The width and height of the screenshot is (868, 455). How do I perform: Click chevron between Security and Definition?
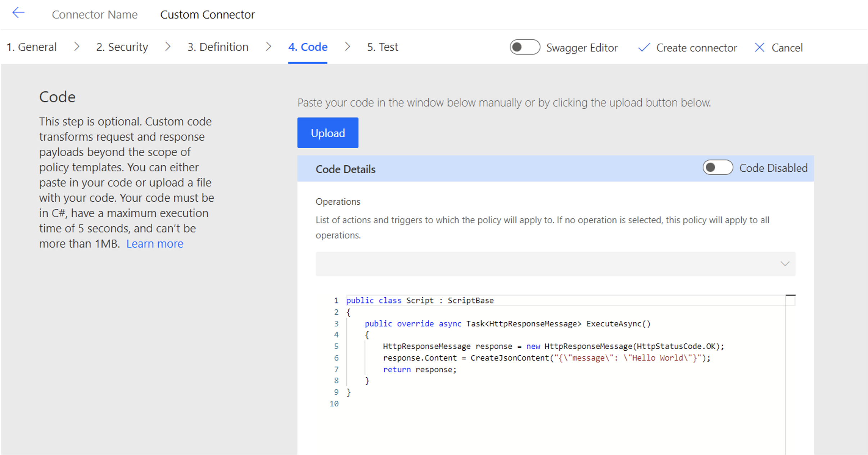point(167,46)
